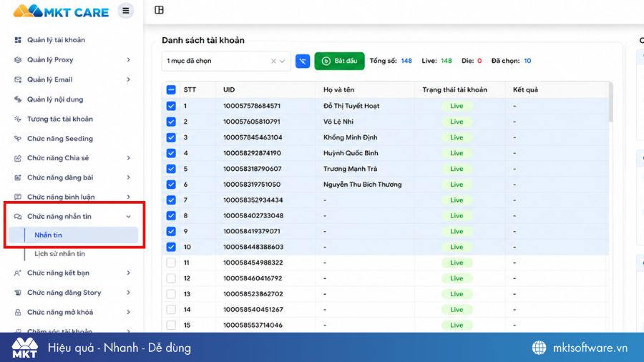Click the UID 100058460416792 cell
Screen dimensions: 644x362
(253, 278)
